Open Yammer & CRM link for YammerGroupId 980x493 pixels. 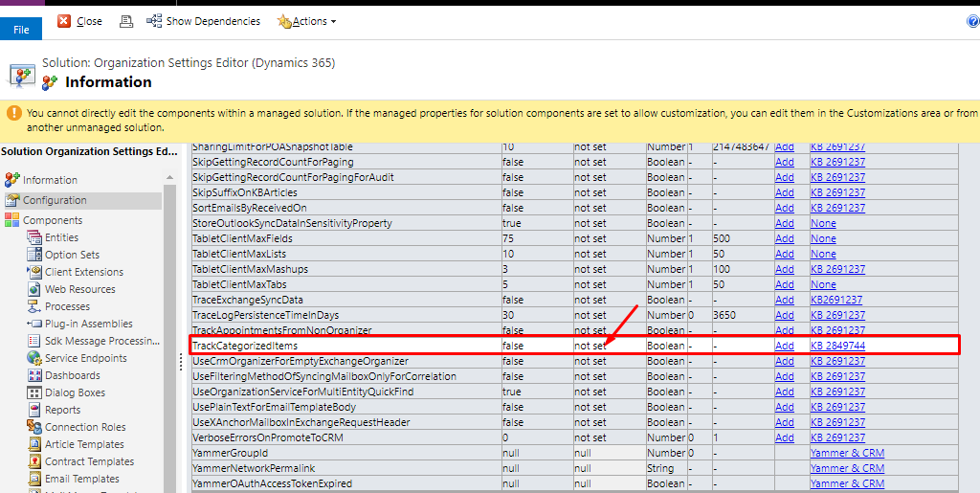pyautogui.click(x=848, y=453)
